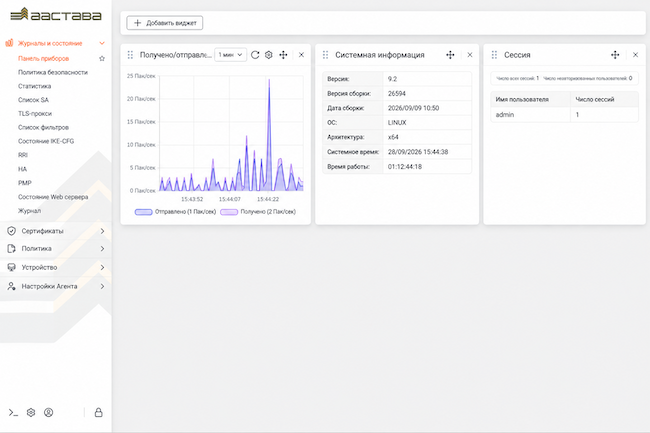Image resolution: width=650 pixels, height=433 pixels.
Task: Open Список SA page
Action: [x=33, y=100]
